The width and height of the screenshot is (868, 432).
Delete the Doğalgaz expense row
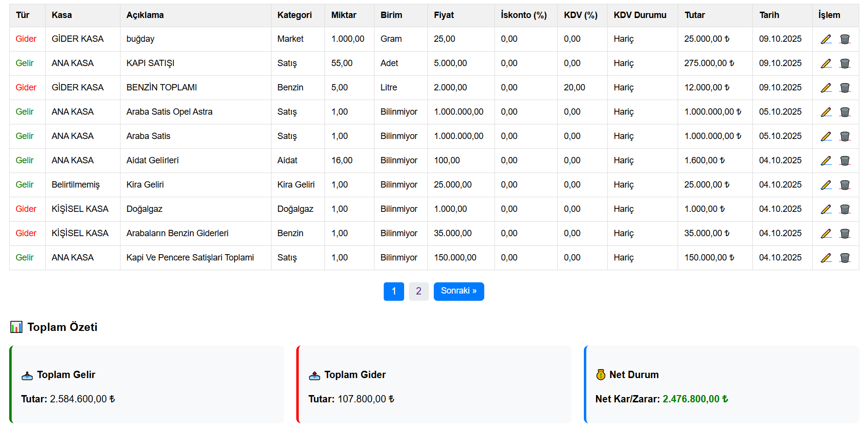pos(845,209)
